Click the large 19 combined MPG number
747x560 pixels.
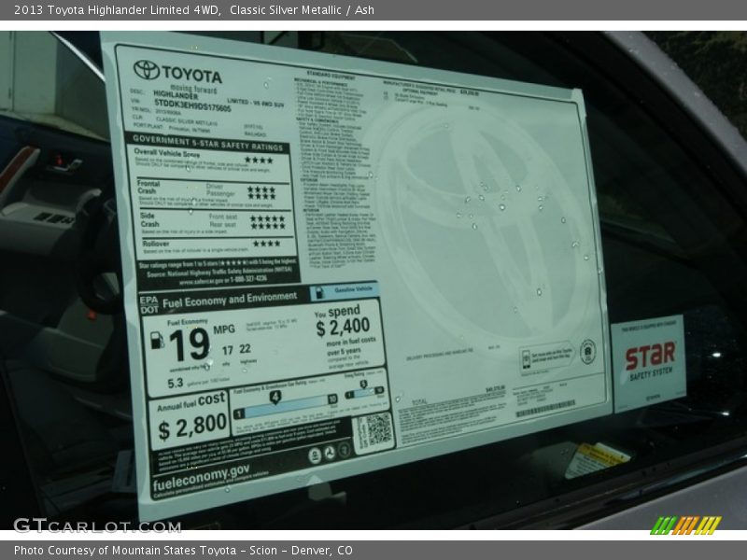click(x=190, y=344)
